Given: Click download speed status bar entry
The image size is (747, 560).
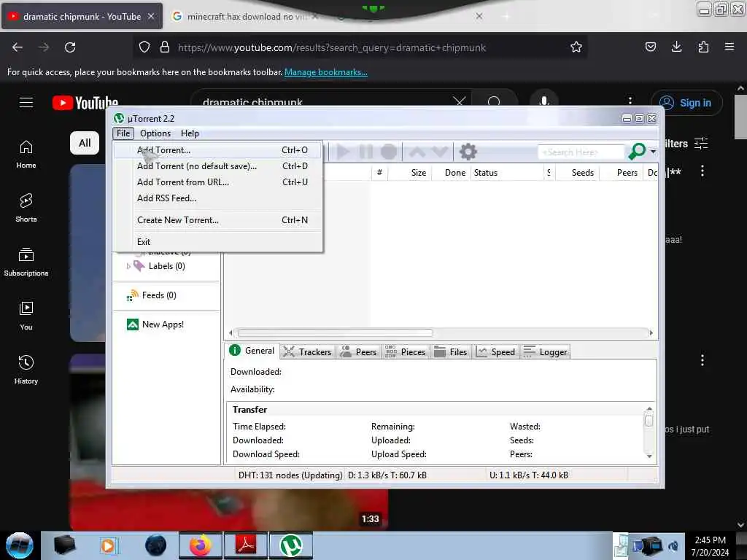Looking at the screenshot, I should click(x=387, y=475).
